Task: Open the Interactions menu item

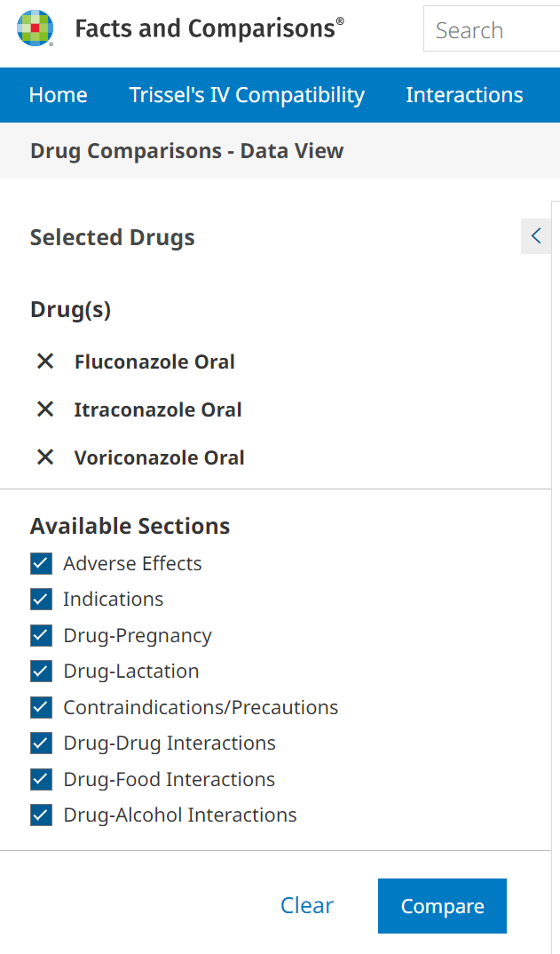Action: pos(464,95)
